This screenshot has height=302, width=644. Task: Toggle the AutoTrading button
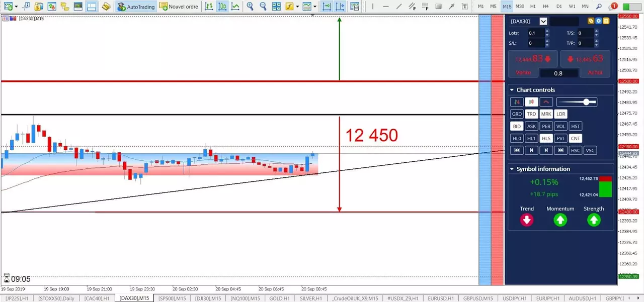coord(136,7)
